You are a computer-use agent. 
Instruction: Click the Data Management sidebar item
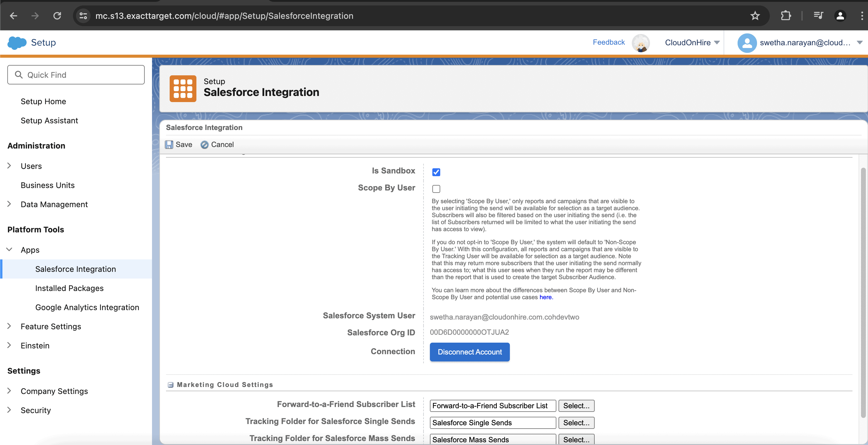[54, 204]
